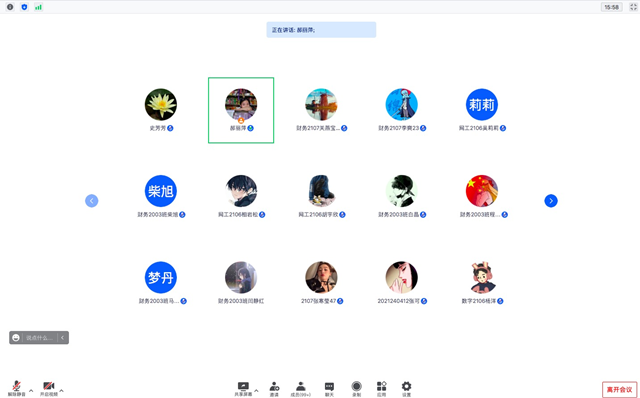Open the apps icon in toolbar

click(x=382, y=389)
